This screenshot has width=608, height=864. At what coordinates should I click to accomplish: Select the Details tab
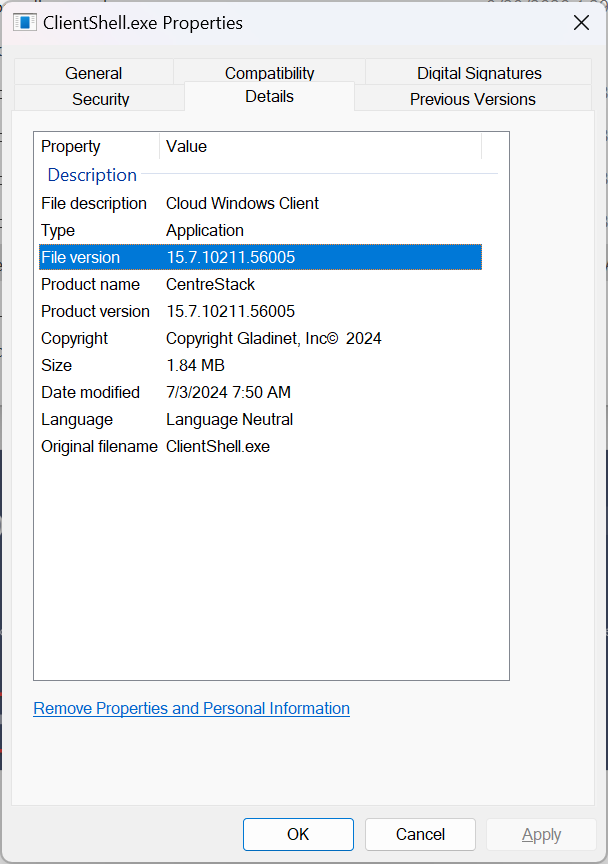tap(269, 96)
